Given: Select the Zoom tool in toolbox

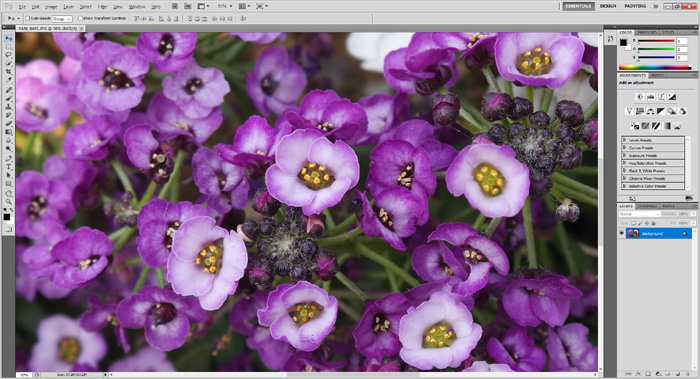Looking at the screenshot, I should 8,202.
